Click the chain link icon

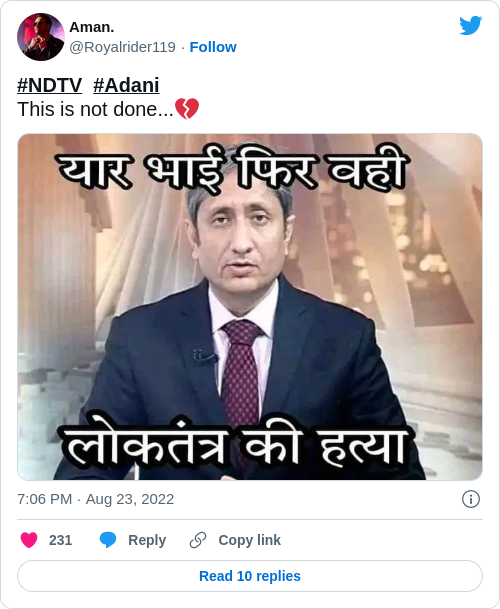click(x=198, y=540)
